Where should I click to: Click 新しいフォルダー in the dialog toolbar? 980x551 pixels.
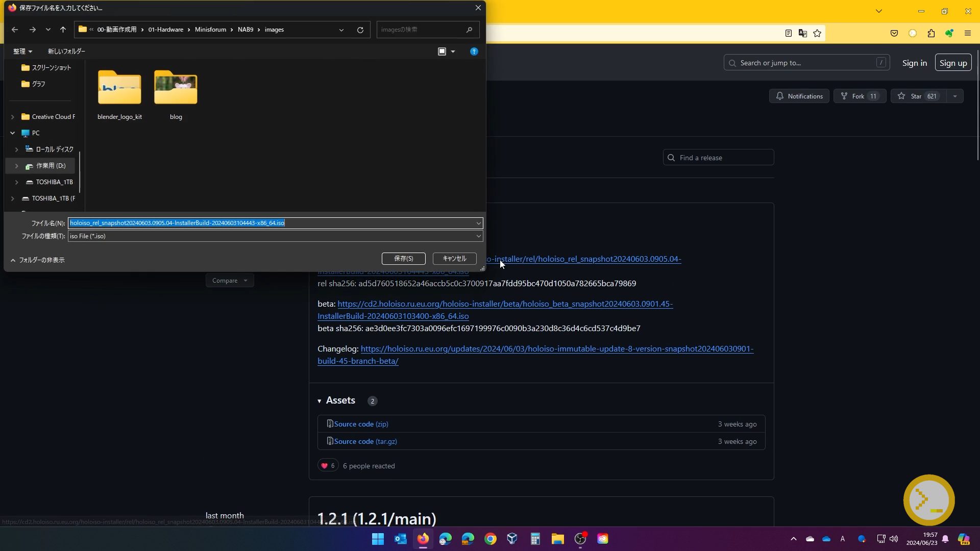point(66,52)
